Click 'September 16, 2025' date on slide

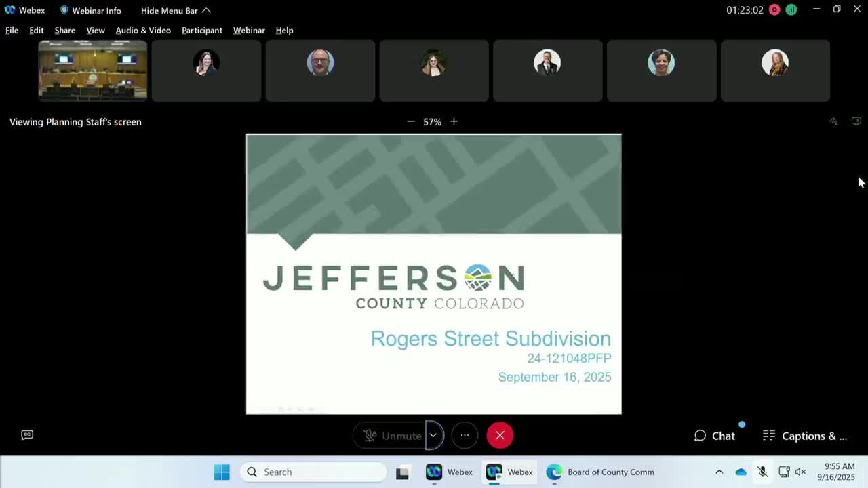555,378
